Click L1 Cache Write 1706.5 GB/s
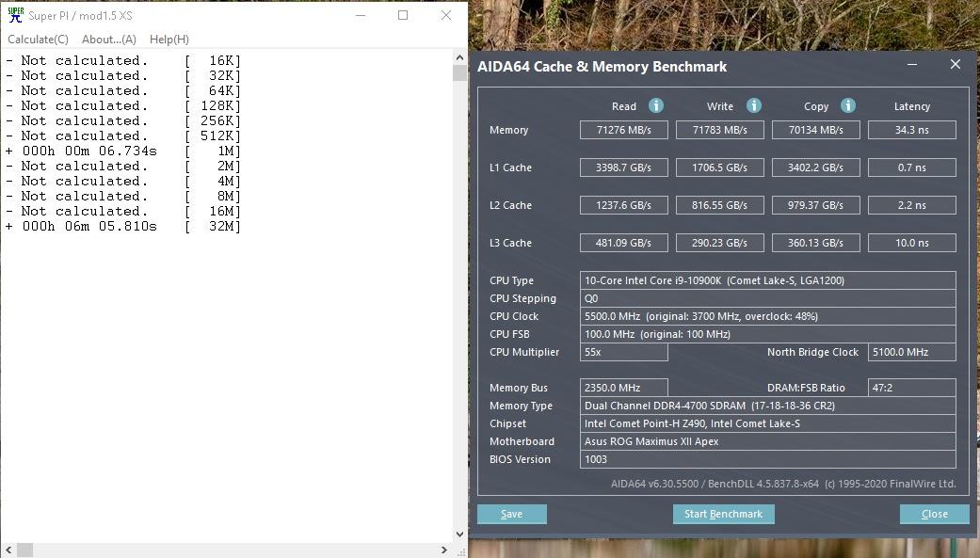The image size is (980, 558). [x=720, y=167]
